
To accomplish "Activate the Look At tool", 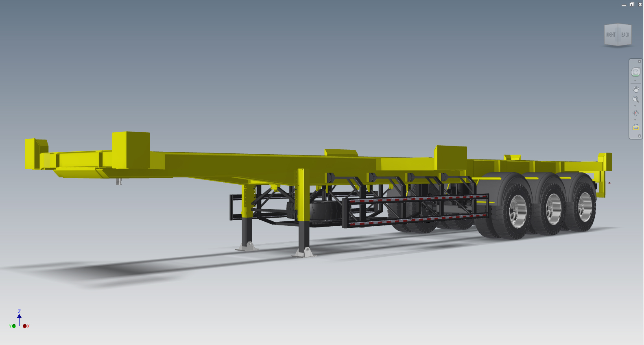I will [x=635, y=127].
